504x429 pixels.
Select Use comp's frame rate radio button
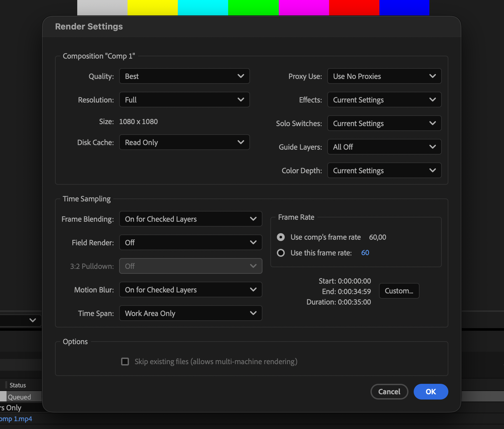(x=281, y=237)
